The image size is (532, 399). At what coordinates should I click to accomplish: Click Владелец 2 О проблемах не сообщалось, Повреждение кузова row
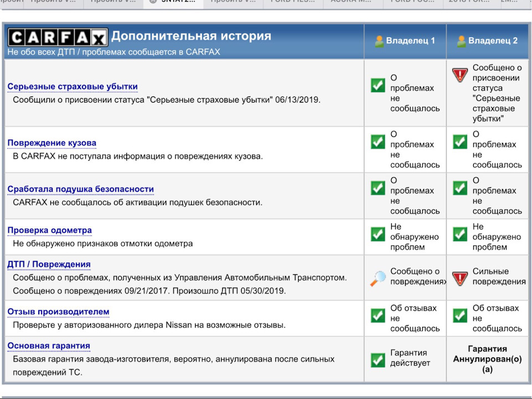(x=497, y=149)
